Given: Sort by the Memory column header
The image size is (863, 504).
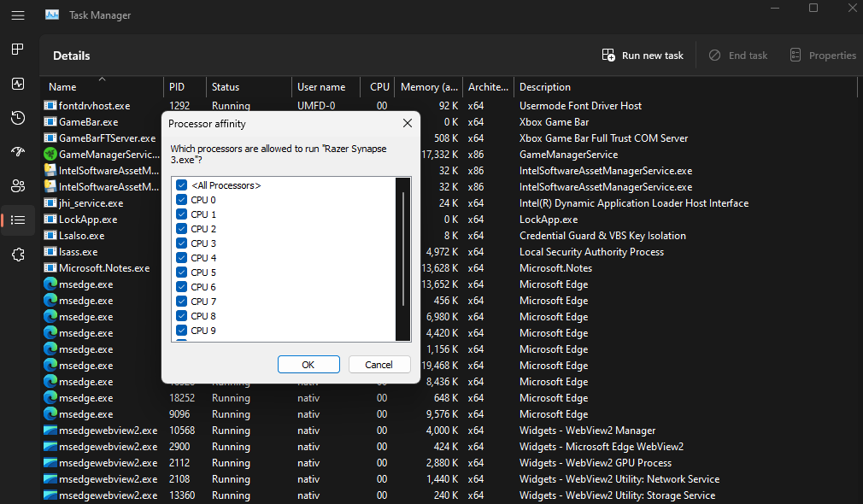Looking at the screenshot, I should [x=429, y=87].
